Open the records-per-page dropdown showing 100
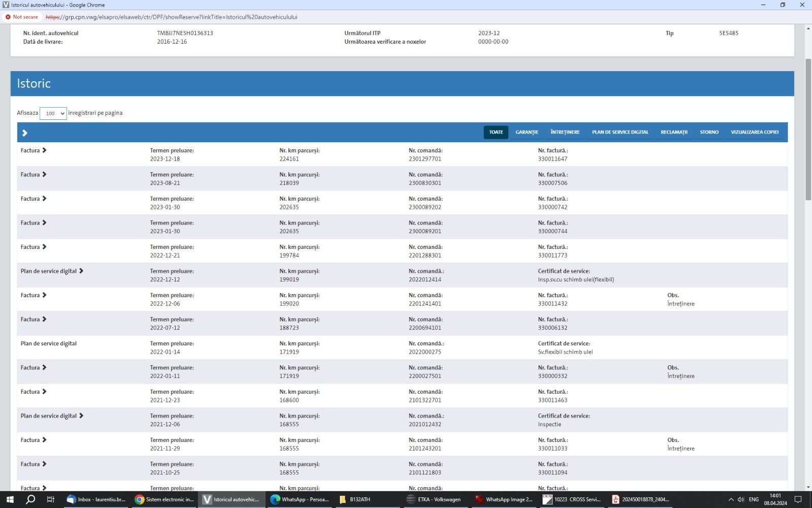 coord(53,113)
